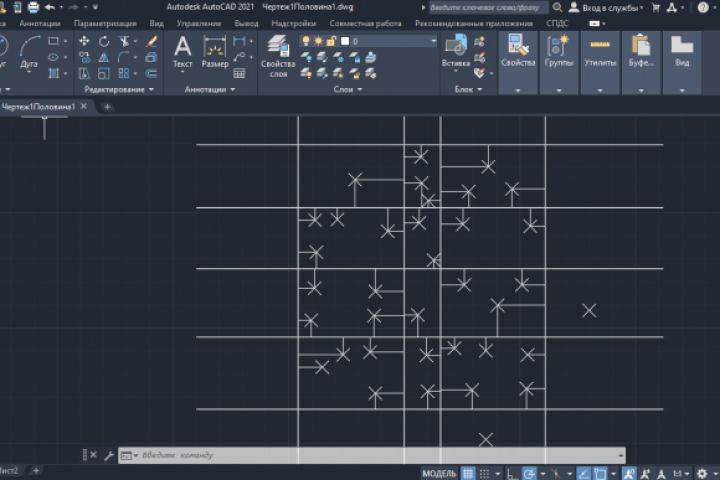Open the Вид panel button

pyautogui.click(x=682, y=51)
